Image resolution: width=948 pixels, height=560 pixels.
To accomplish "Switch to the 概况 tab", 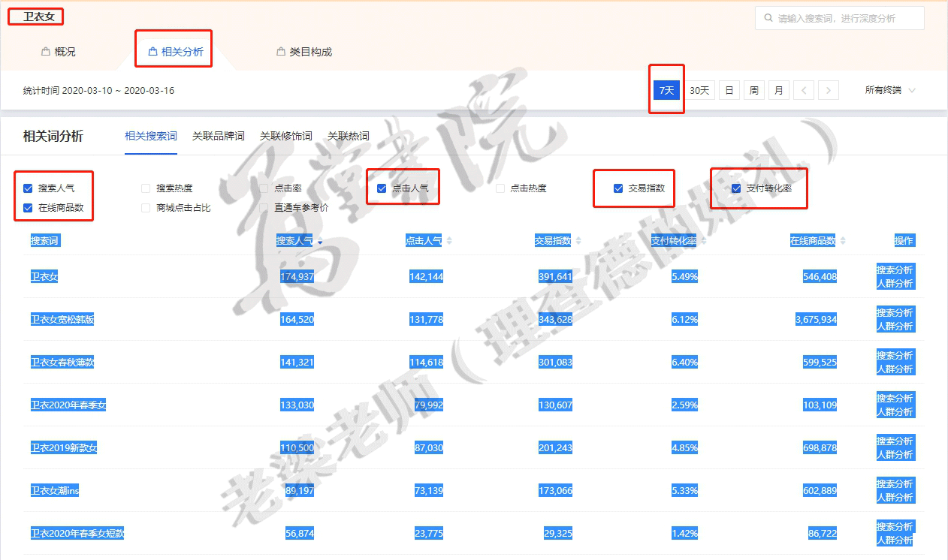I will [59, 52].
